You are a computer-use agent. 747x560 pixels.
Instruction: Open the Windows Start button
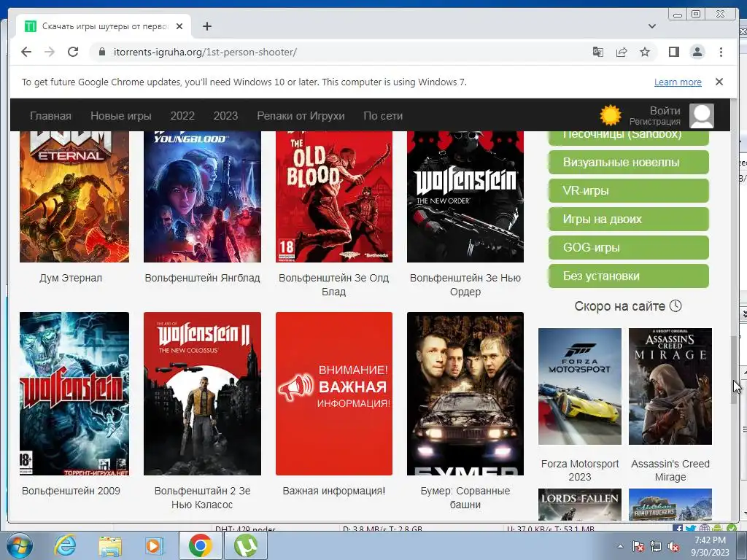pyautogui.click(x=19, y=545)
